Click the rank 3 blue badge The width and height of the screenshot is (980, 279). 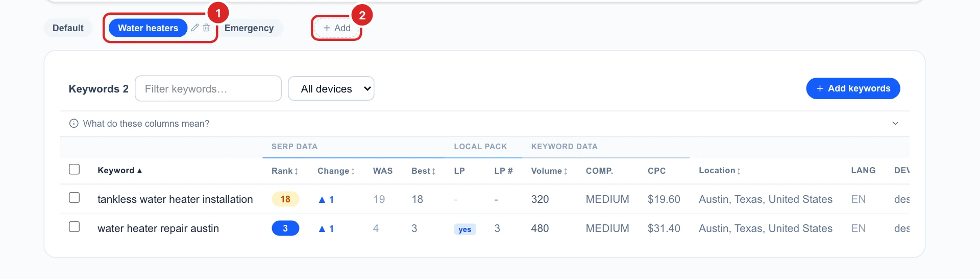pos(285,228)
